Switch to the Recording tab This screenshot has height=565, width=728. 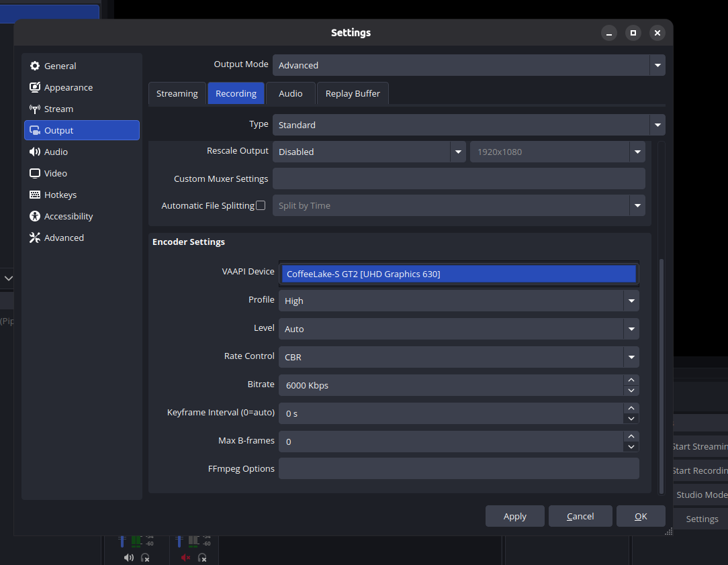pyautogui.click(x=236, y=94)
